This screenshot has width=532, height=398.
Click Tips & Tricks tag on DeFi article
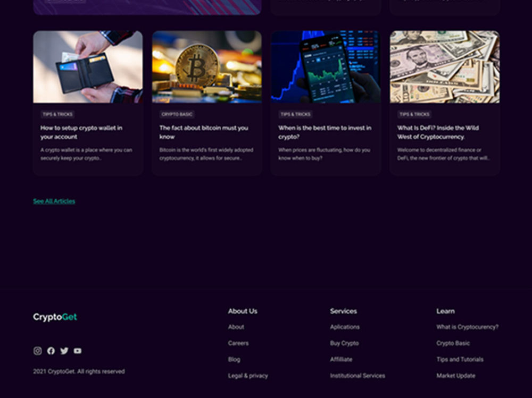coord(414,114)
